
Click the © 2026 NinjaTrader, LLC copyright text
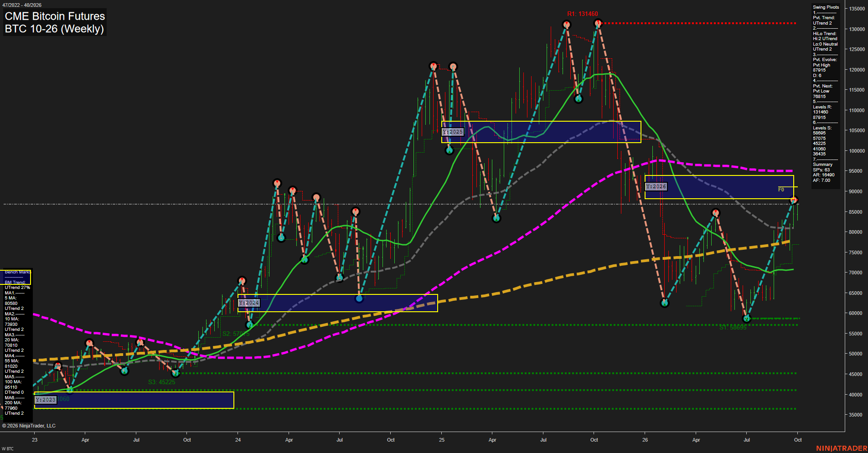click(x=29, y=426)
